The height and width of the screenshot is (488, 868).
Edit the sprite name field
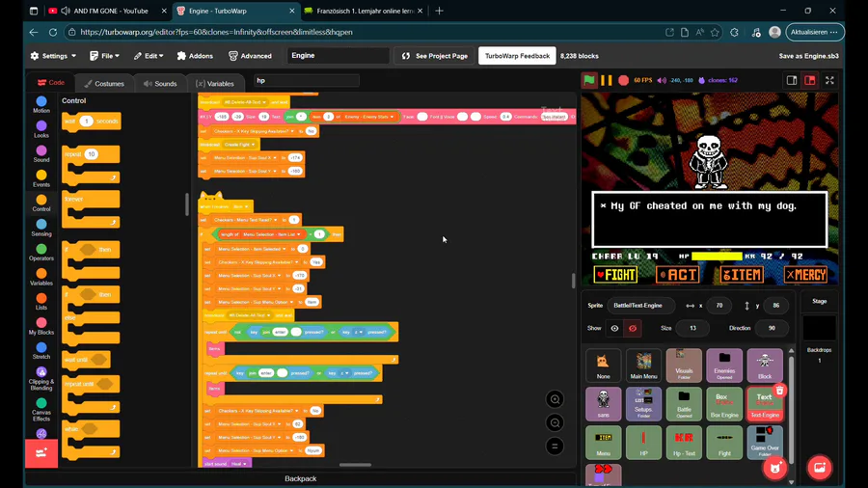641,306
